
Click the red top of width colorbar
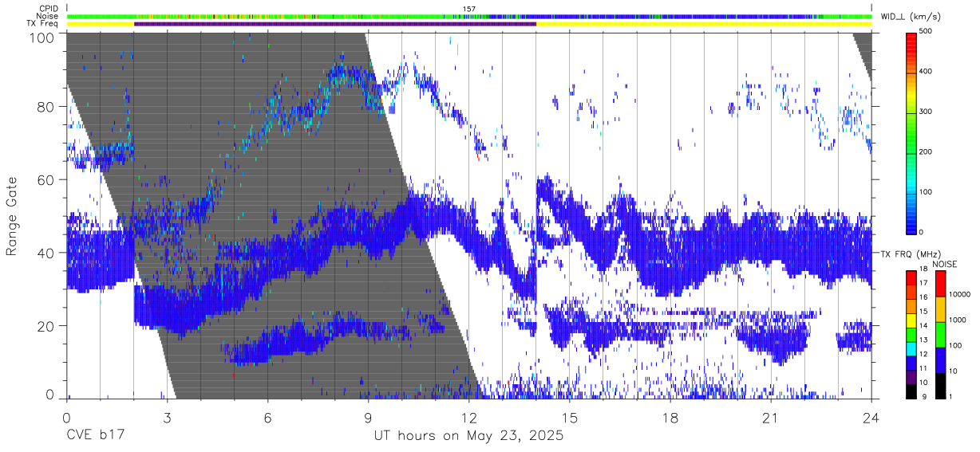pos(911,37)
